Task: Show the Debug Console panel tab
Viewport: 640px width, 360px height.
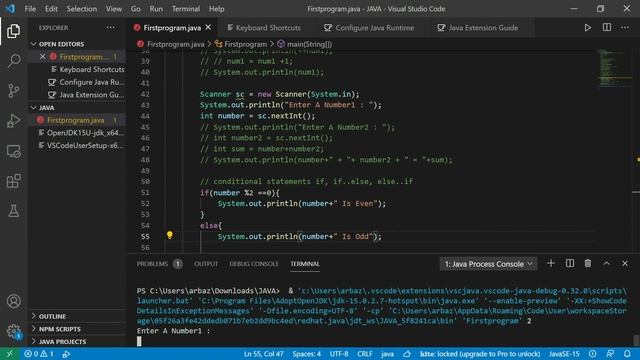Action: (x=253, y=264)
